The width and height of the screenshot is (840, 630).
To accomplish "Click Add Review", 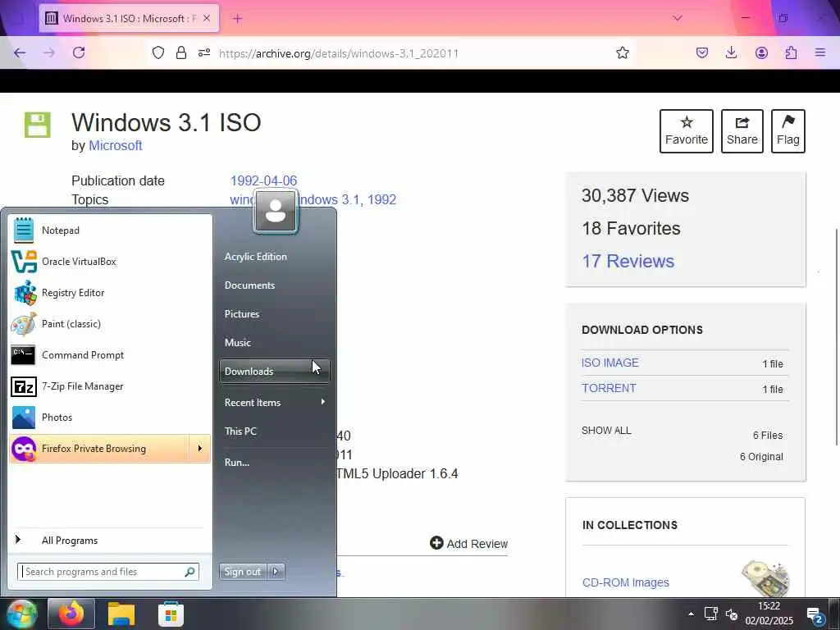I will [468, 543].
